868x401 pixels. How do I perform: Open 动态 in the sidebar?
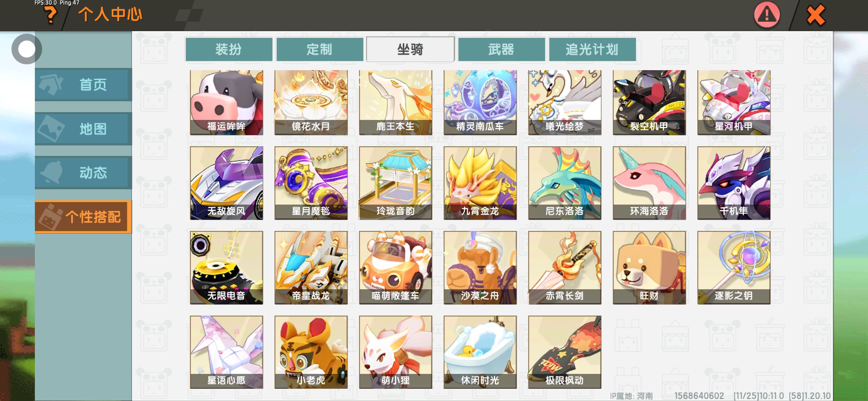point(83,173)
